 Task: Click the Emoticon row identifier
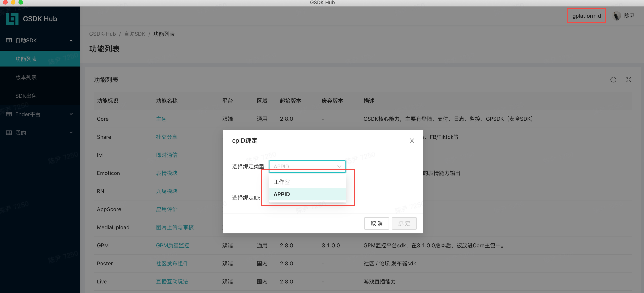coord(108,173)
